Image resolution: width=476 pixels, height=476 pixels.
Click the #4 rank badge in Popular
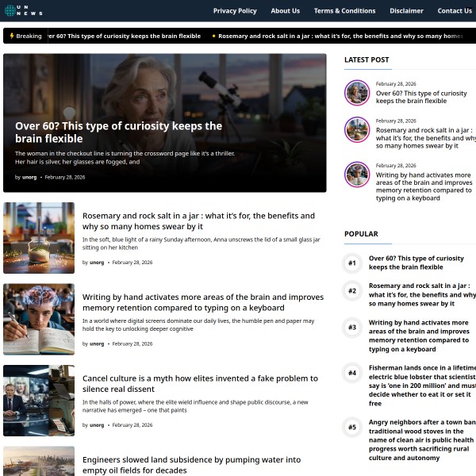(352, 373)
